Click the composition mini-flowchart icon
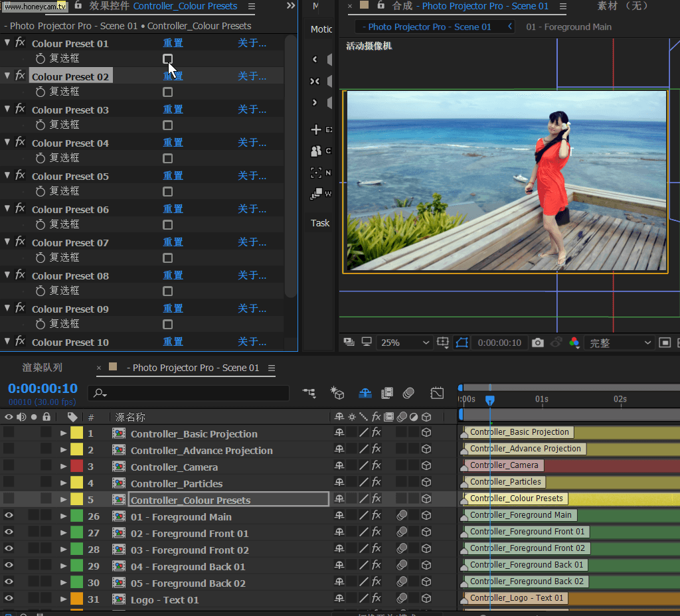The height and width of the screenshot is (616, 680). [x=309, y=394]
